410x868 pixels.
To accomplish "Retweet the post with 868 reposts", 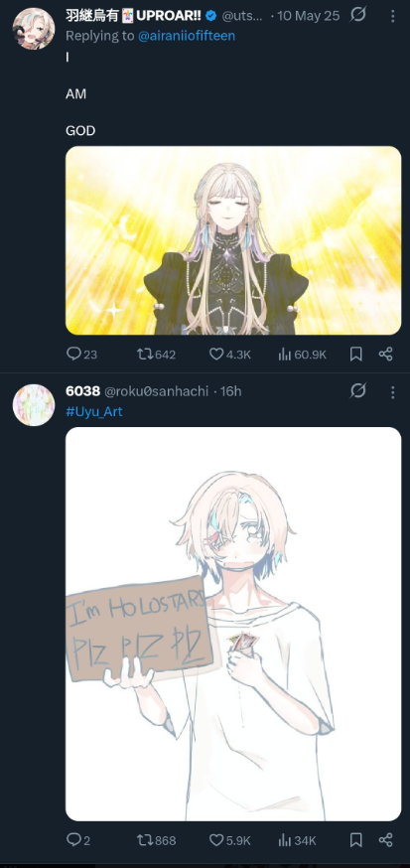I will (156, 840).
